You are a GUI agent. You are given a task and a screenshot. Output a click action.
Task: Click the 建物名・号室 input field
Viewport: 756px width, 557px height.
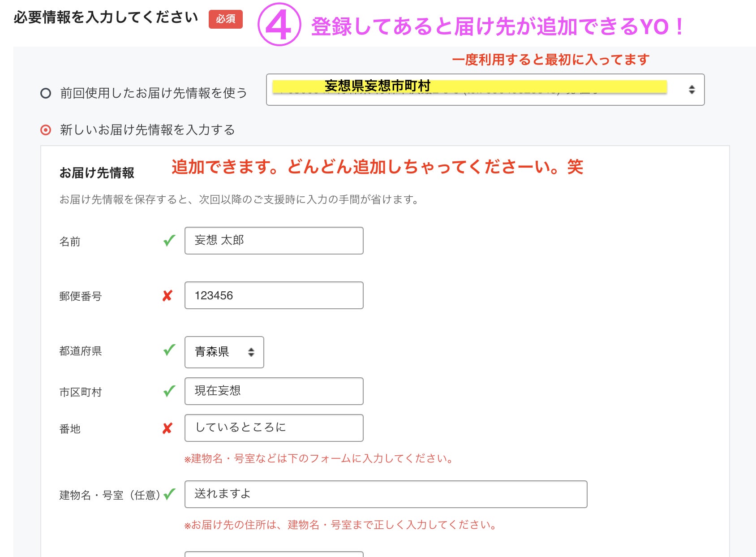(x=385, y=494)
